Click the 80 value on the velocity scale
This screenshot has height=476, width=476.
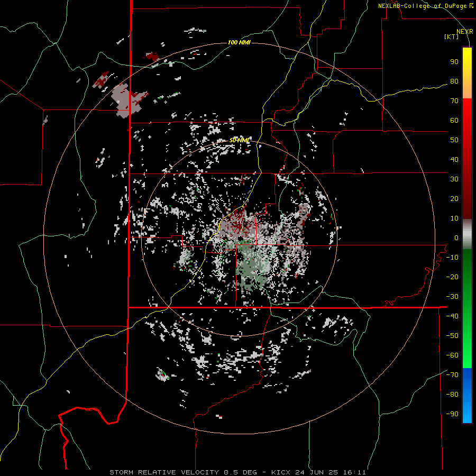coord(454,81)
